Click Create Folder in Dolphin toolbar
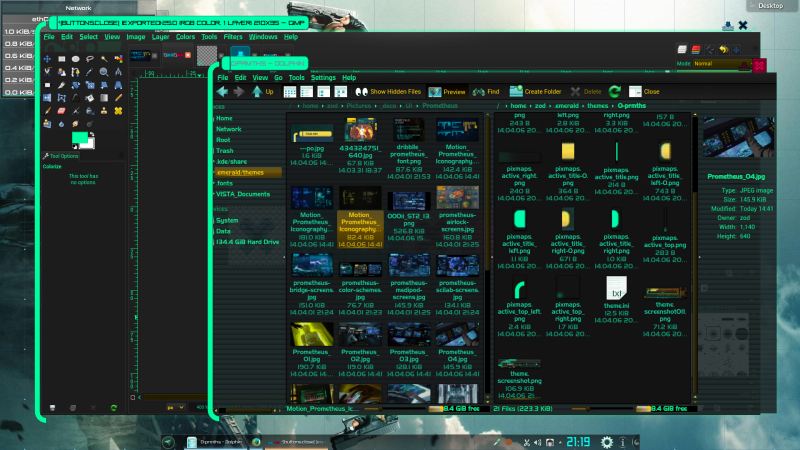 click(x=536, y=92)
